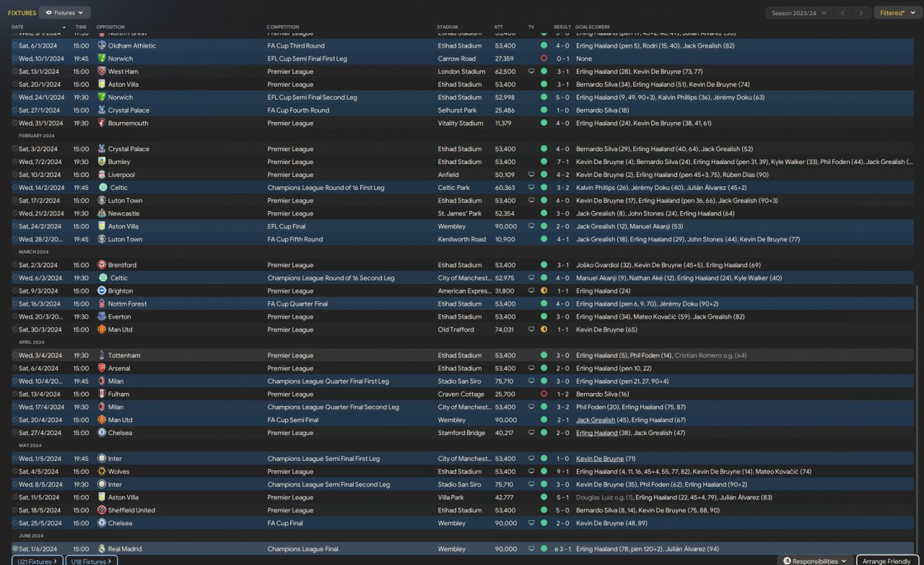Image resolution: width=924 pixels, height=565 pixels.
Task: Tick the selector for Sat, 6/4/2024 fixture
Action: point(14,368)
